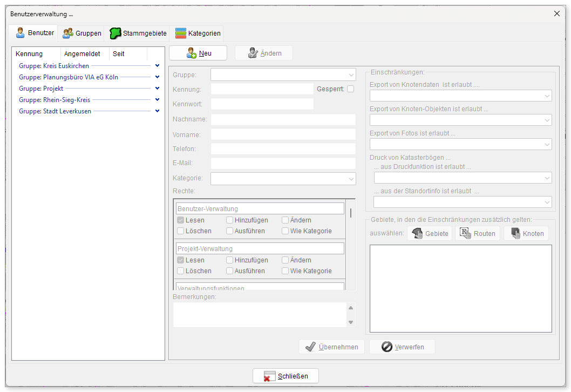
Task: Enable Hinzufügen under Benutzer-Verwaltung
Action: [x=229, y=220]
